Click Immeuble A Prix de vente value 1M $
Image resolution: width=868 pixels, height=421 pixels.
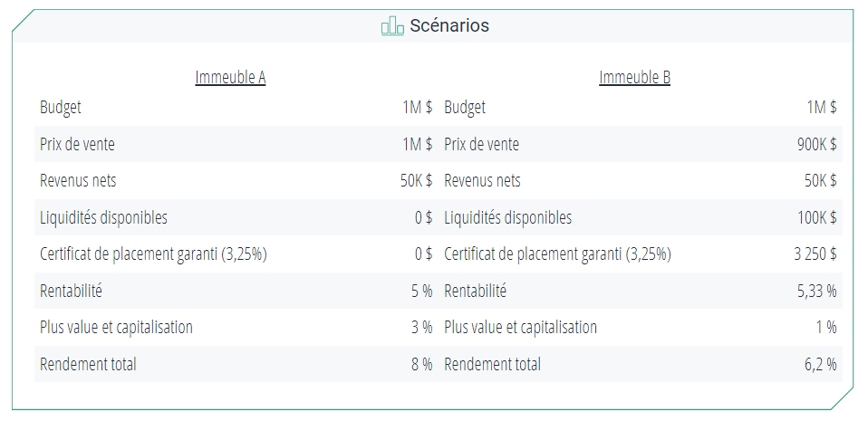point(417,144)
